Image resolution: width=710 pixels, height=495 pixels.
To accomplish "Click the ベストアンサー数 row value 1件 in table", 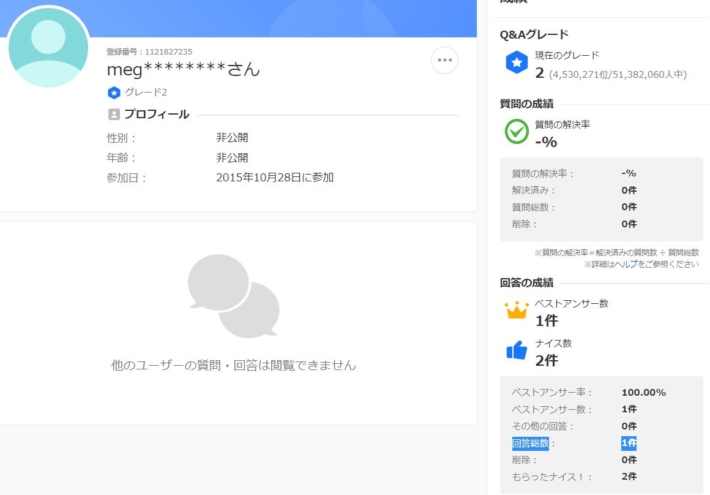I will click(x=629, y=409).
